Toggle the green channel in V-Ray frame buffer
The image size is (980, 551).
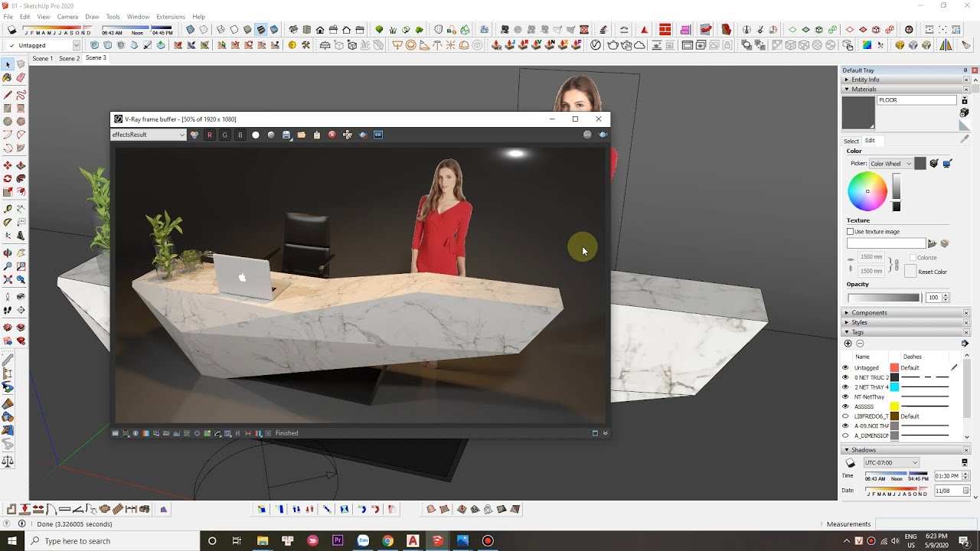click(224, 135)
